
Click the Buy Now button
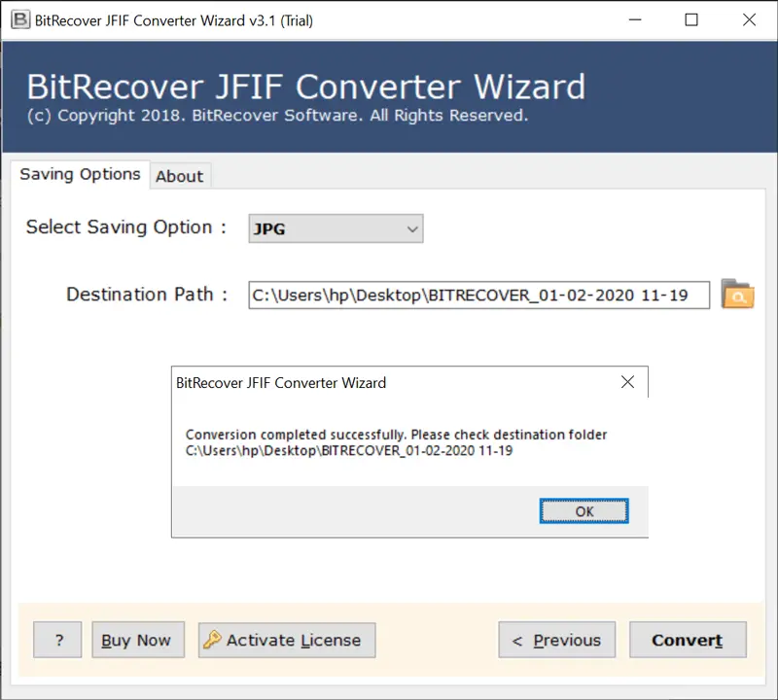point(136,640)
